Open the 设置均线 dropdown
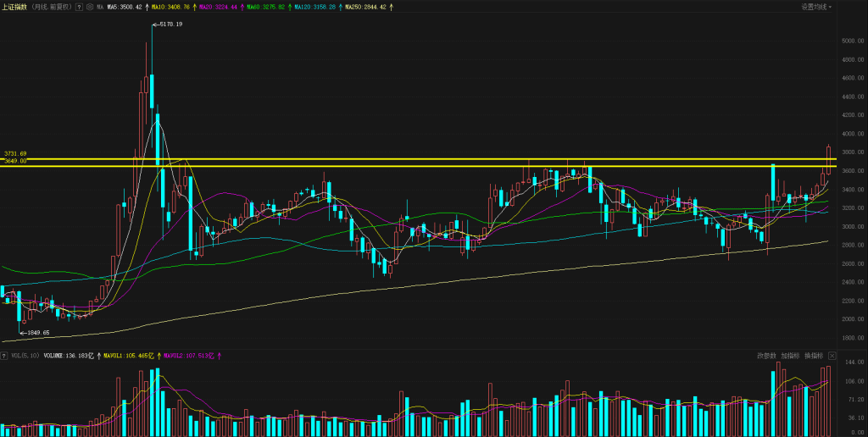The image size is (868, 437). [x=816, y=7]
